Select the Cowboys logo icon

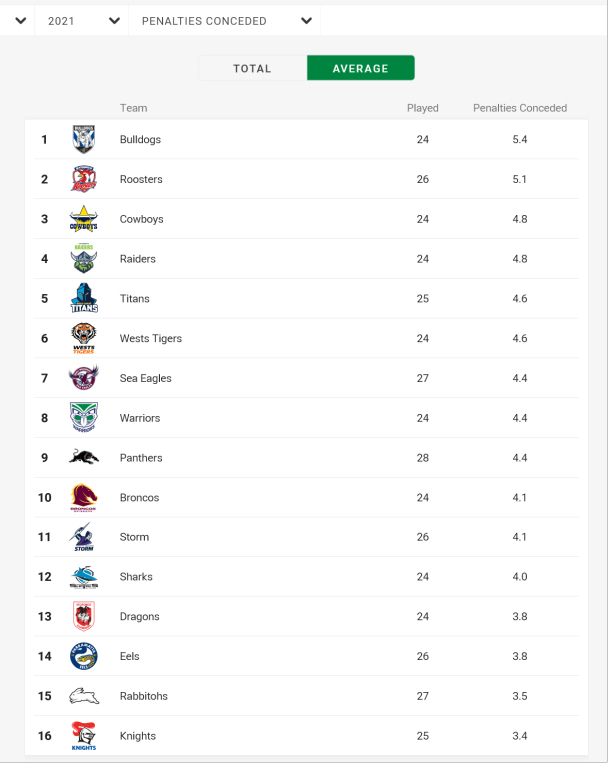[x=84, y=219]
